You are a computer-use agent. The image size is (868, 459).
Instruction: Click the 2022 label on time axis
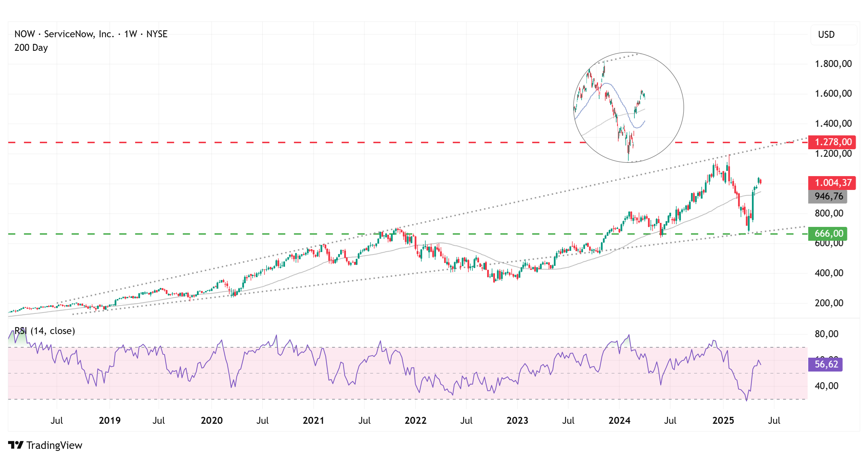click(x=416, y=420)
